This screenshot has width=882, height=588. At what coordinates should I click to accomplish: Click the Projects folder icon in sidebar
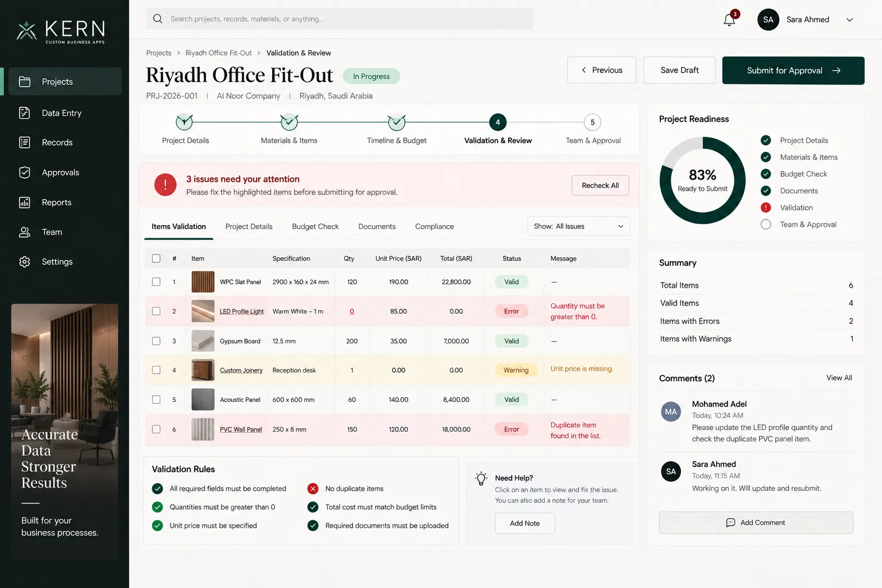[25, 82]
